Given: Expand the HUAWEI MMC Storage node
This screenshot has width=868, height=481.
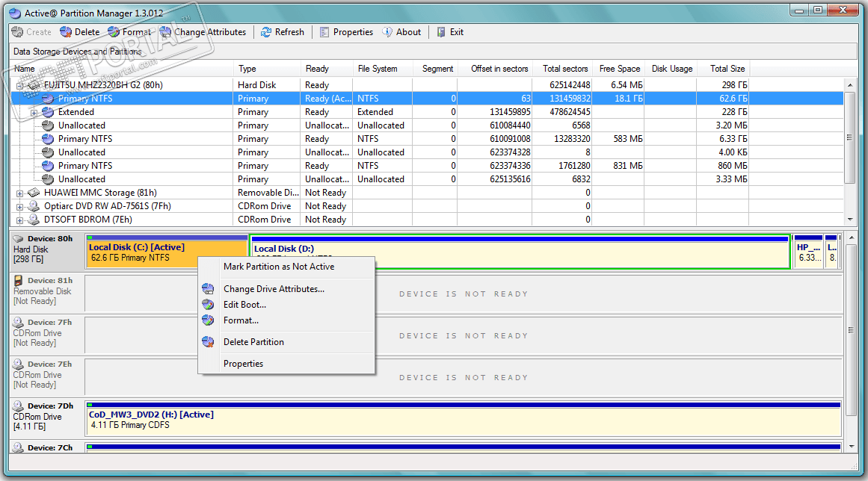Looking at the screenshot, I should pos(20,193).
